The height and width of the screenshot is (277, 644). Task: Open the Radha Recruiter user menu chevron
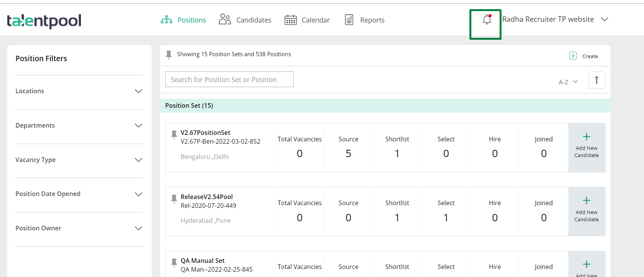click(604, 19)
